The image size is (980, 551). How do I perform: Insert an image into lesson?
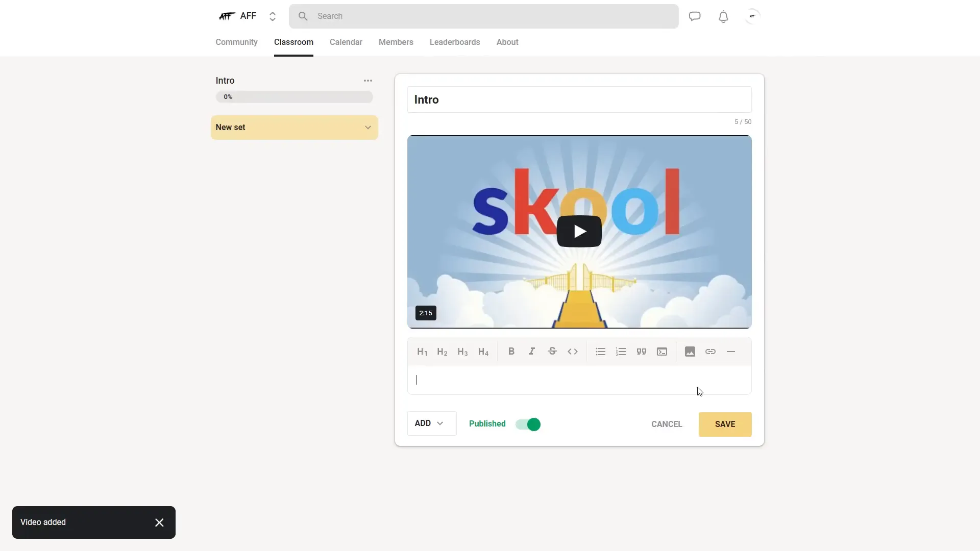(690, 352)
